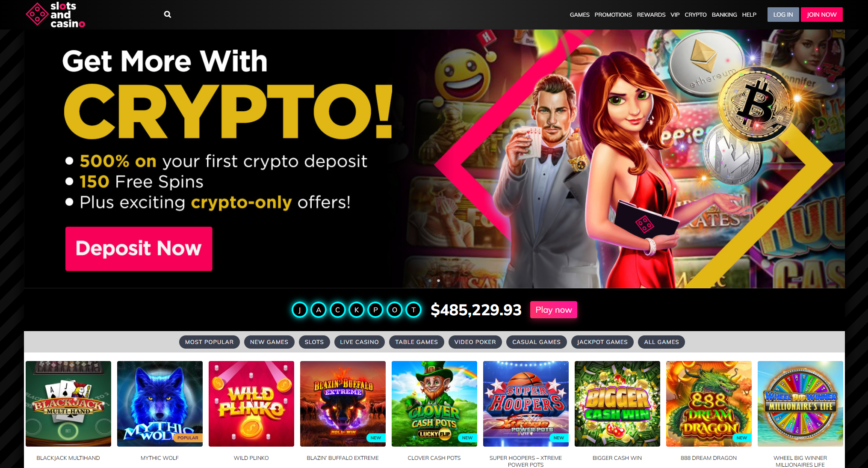Open the Crypto navigation link
The height and width of the screenshot is (468, 868).
(695, 15)
